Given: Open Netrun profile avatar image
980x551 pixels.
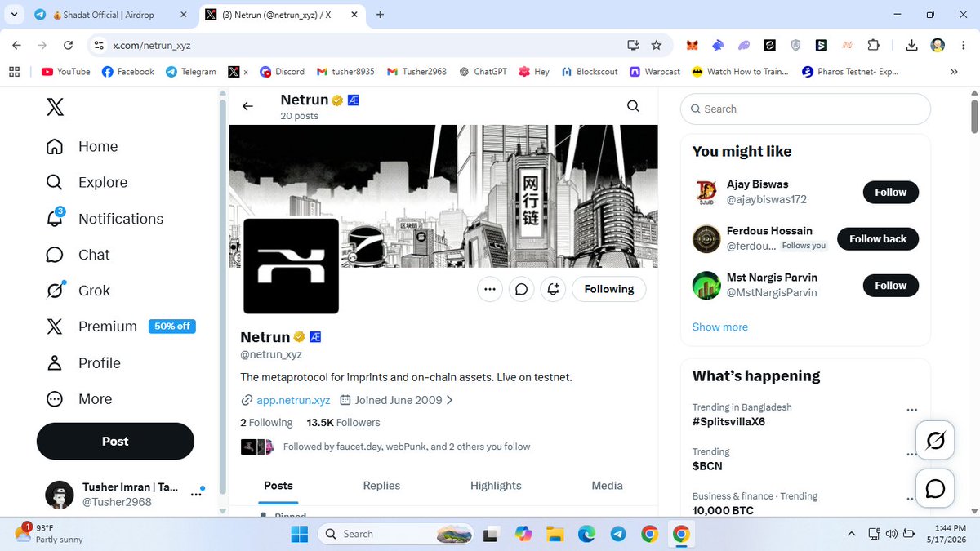Looking at the screenshot, I should coord(291,266).
